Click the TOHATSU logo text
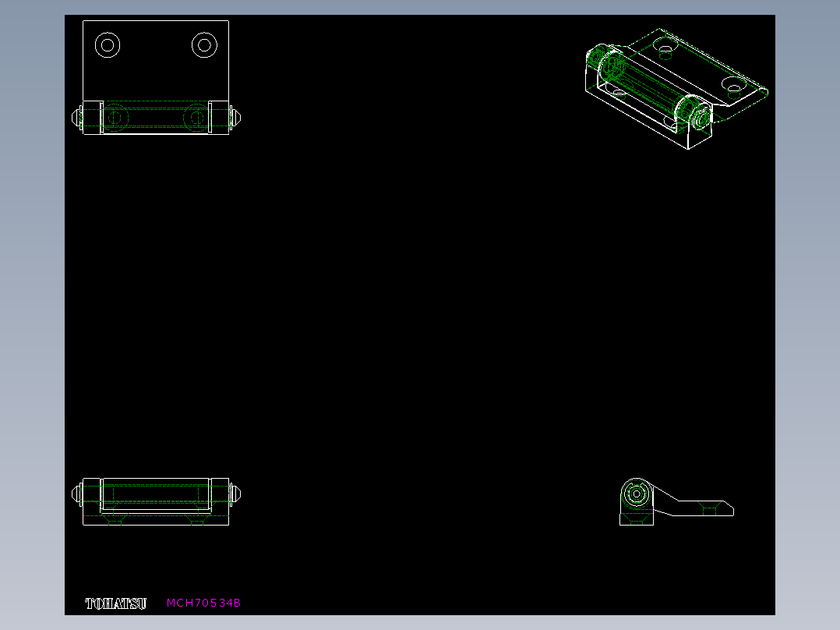Image resolution: width=840 pixels, height=630 pixels. 115,603
